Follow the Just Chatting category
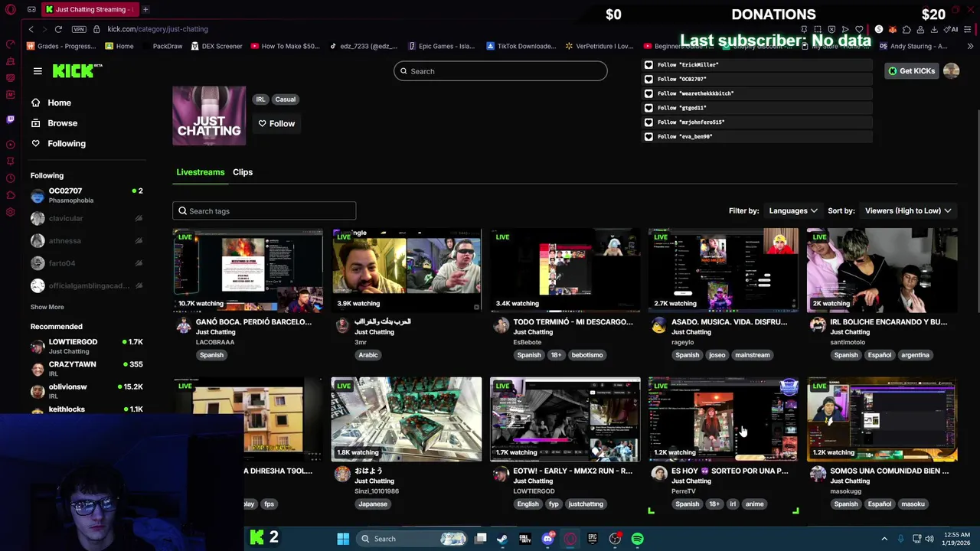 tap(276, 123)
